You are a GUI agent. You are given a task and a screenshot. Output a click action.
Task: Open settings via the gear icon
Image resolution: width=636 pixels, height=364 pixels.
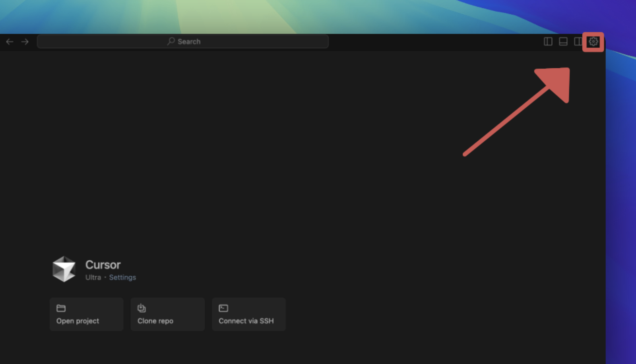(593, 41)
